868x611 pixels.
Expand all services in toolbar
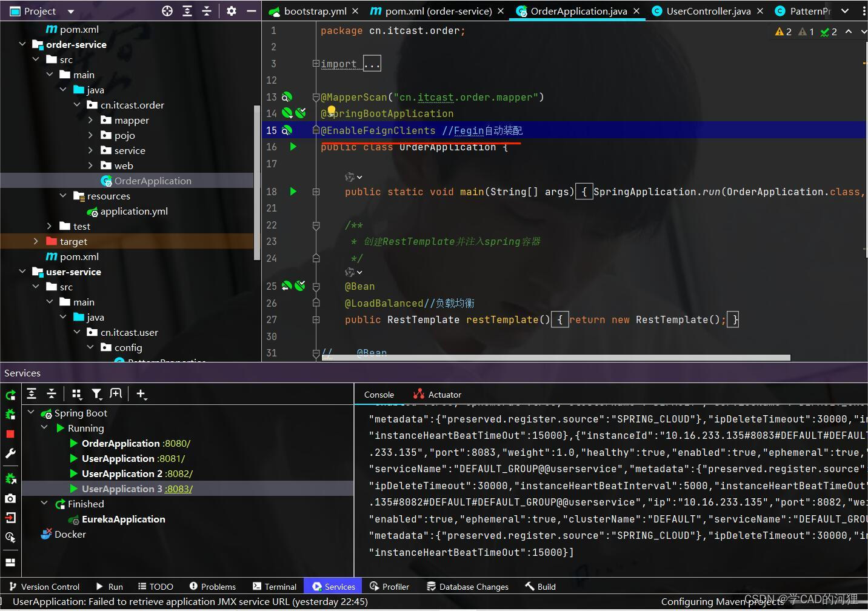pyautogui.click(x=32, y=394)
